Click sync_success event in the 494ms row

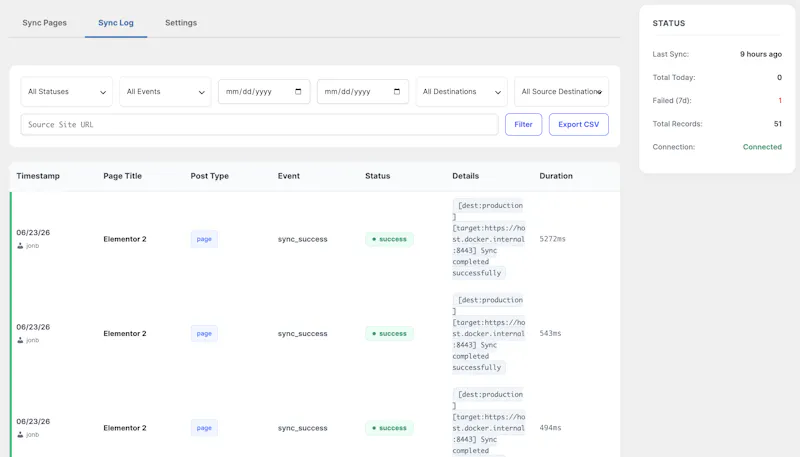303,428
